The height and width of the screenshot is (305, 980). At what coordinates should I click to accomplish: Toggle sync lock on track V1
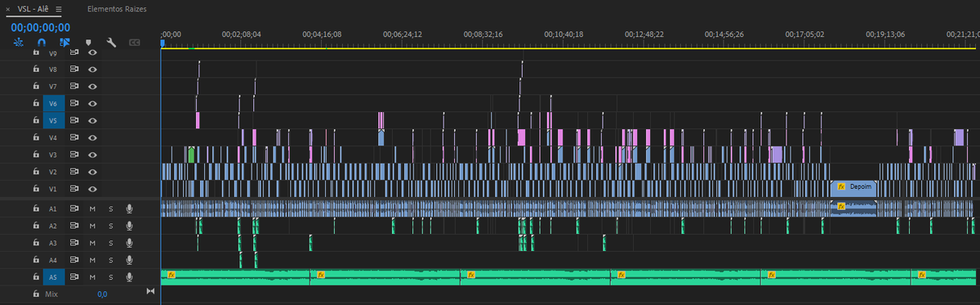74,189
